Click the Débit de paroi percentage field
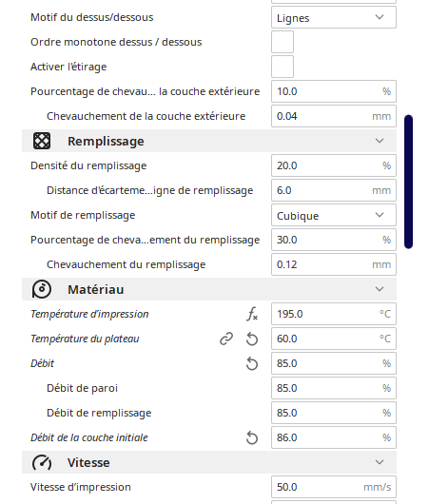 click(x=334, y=388)
